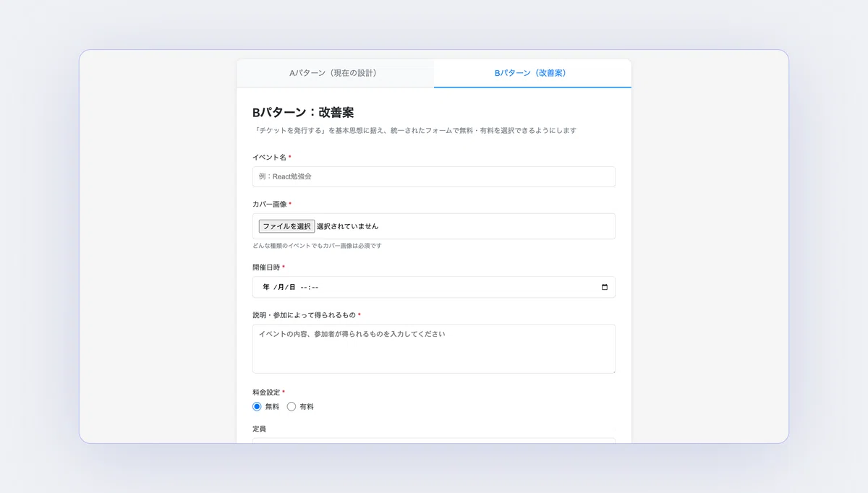
Task: Click the カバー画像 label
Action: tap(269, 204)
